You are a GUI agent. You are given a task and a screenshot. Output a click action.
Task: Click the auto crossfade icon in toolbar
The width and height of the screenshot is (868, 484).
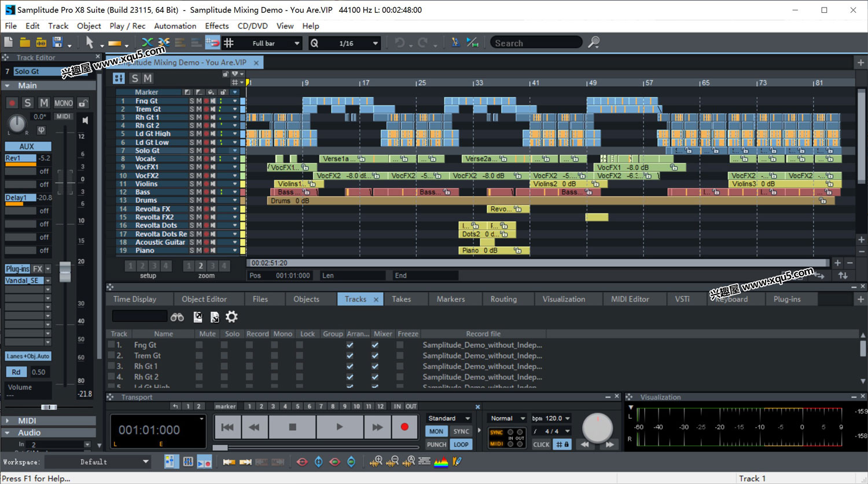click(148, 42)
